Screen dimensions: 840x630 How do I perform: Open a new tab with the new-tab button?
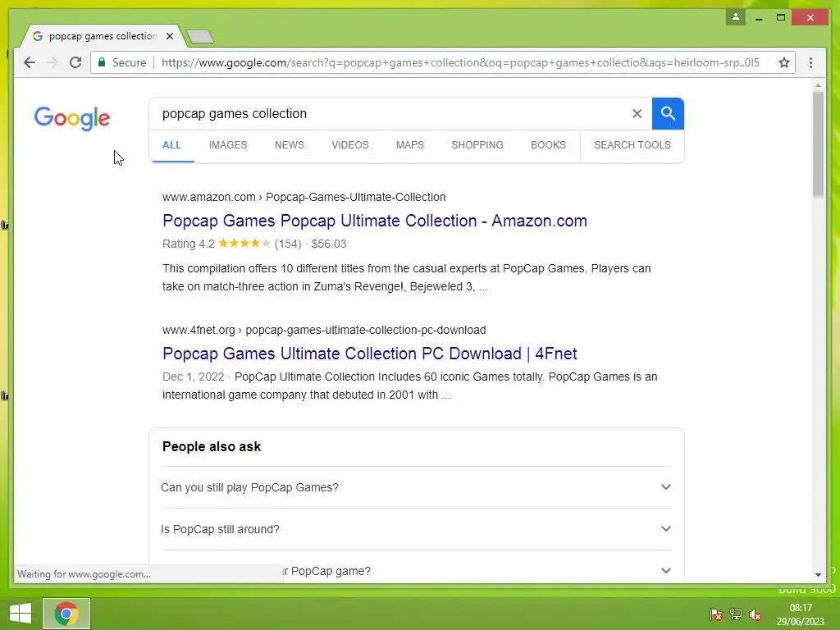[x=200, y=36]
